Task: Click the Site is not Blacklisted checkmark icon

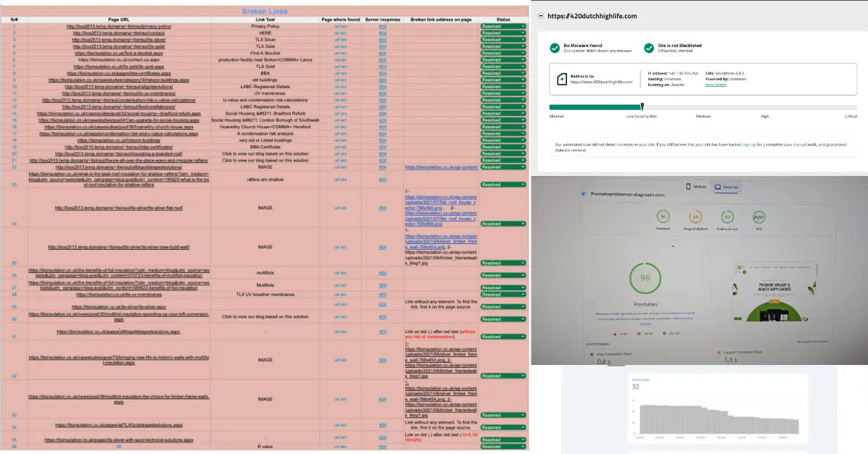Action: pyautogui.click(x=648, y=48)
